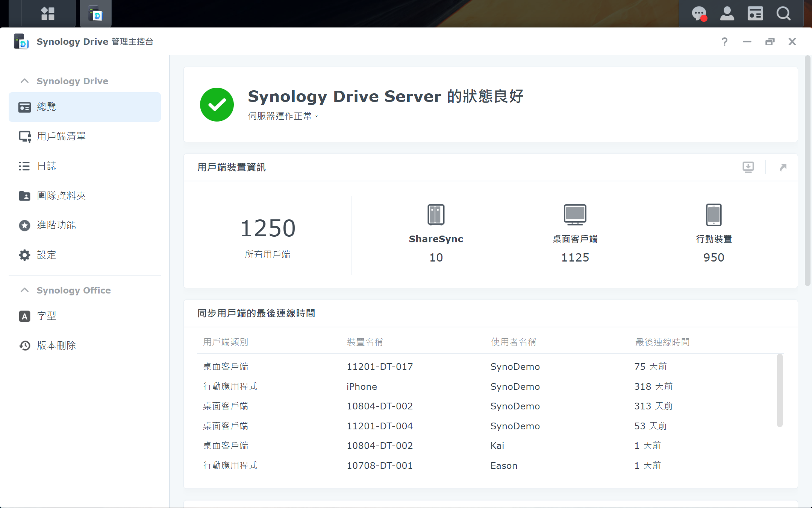The width and height of the screenshot is (812, 508).
Task: Click the 進階功能 star icon
Action: [x=24, y=225]
